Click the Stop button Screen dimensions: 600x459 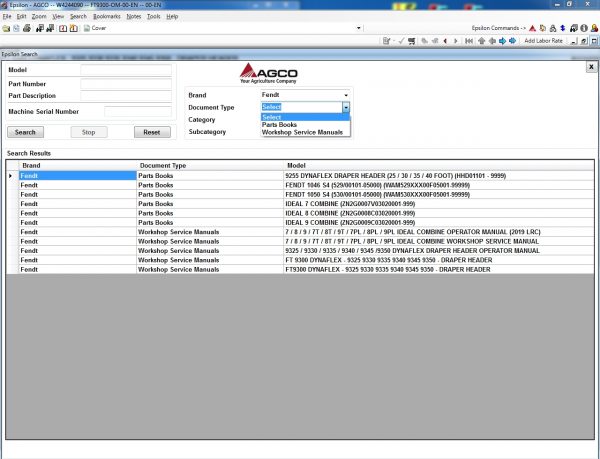(x=89, y=132)
